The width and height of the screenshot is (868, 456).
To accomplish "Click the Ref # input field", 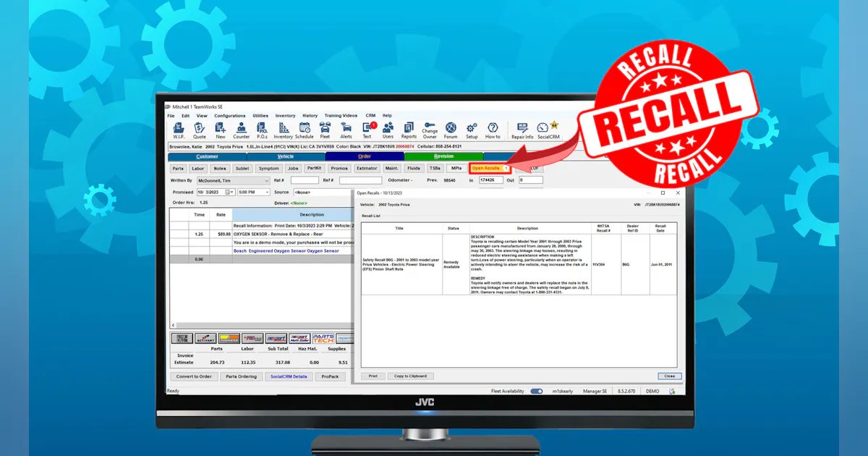I will (x=360, y=180).
